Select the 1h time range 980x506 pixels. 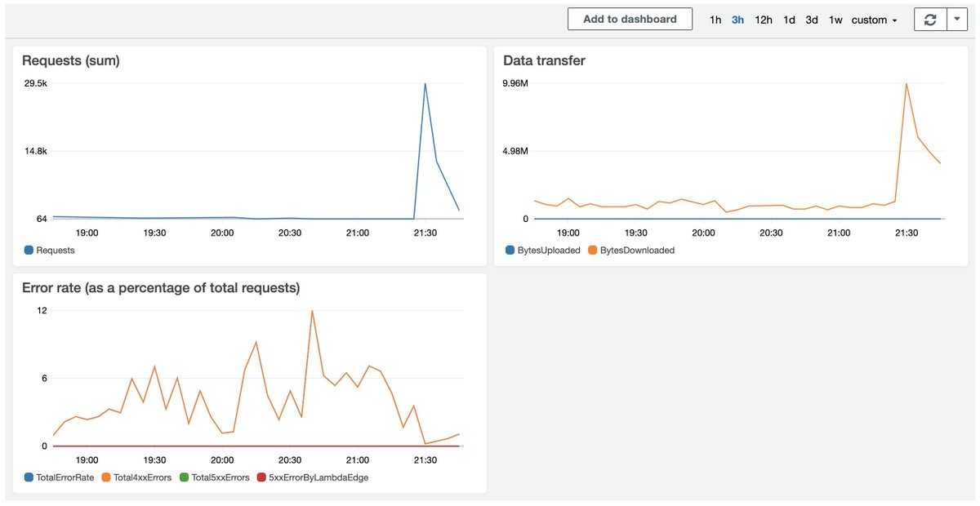(715, 20)
